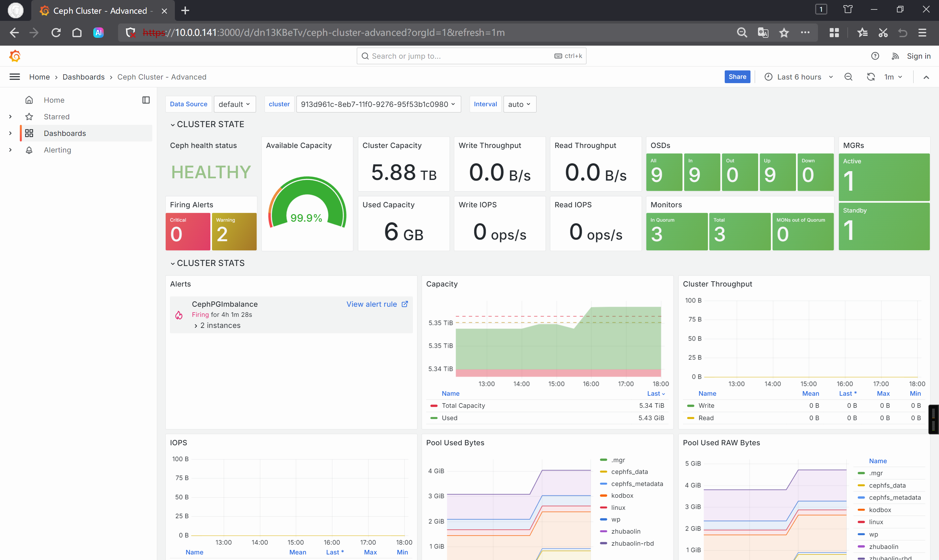The height and width of the screenshot is (560, 939).
Task: Open the cluster ID dropdown
Action: tap(378, 104)
